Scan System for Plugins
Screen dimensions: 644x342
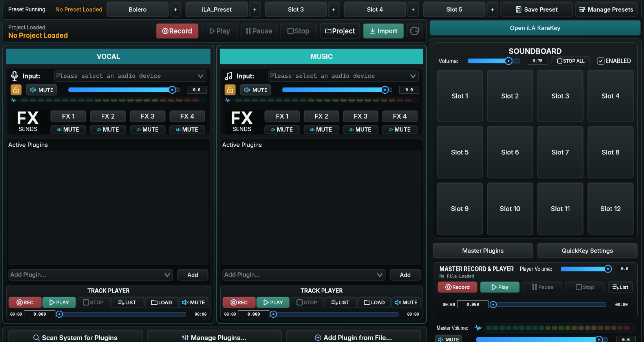75,337
